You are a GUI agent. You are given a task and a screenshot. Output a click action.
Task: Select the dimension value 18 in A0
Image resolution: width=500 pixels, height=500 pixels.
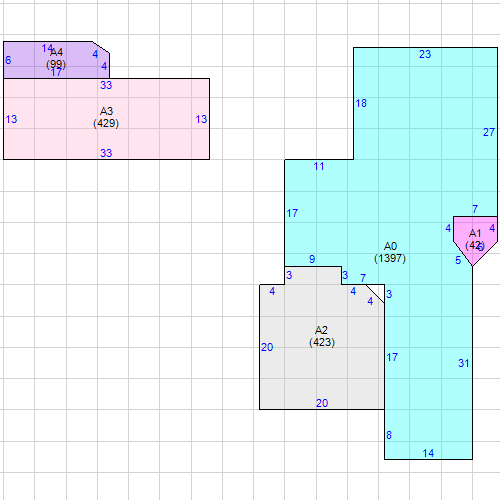[x=361, y=103]
